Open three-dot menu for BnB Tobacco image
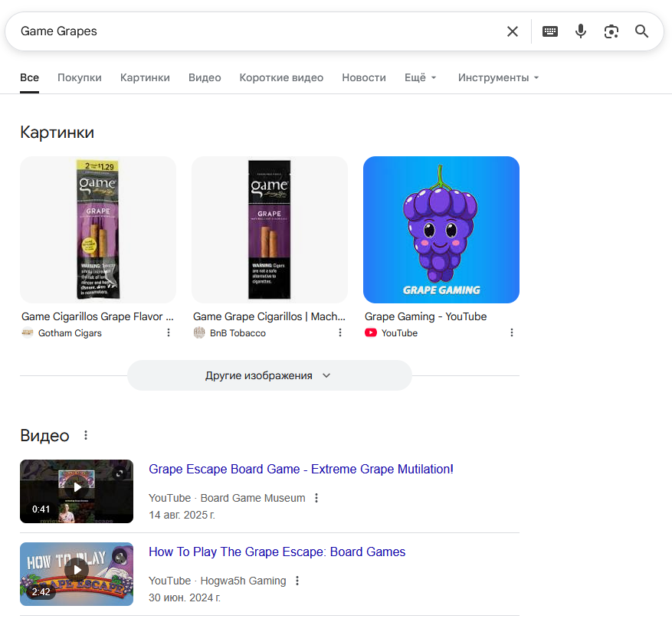The width and height of the screenshot is (672, 622). coord(340,333)
